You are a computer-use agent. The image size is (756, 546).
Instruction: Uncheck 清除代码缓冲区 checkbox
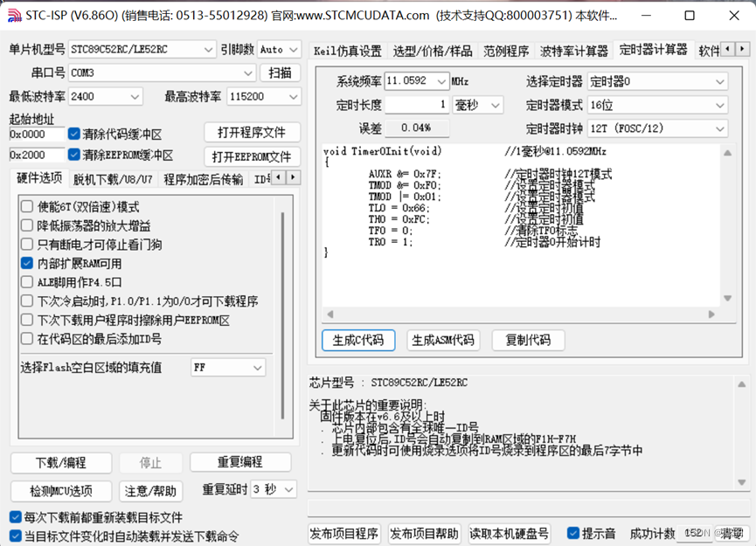(73, 134)
